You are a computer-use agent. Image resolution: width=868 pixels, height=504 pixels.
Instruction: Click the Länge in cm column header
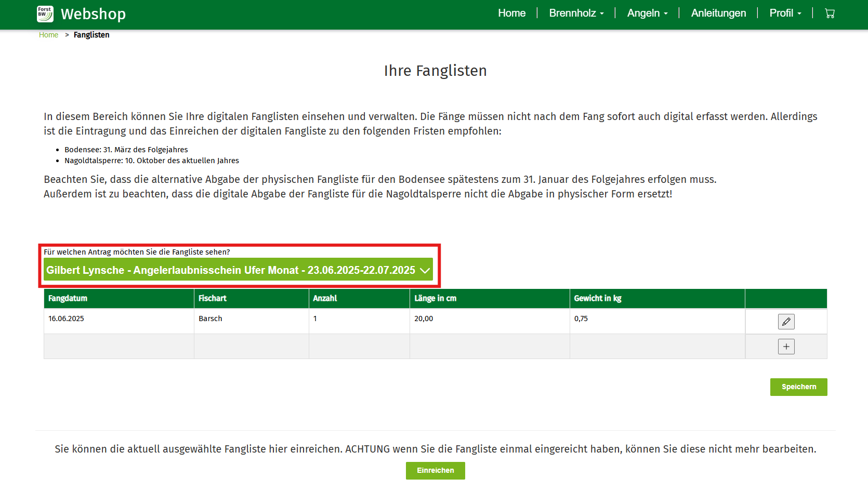(x=435, y=298)
